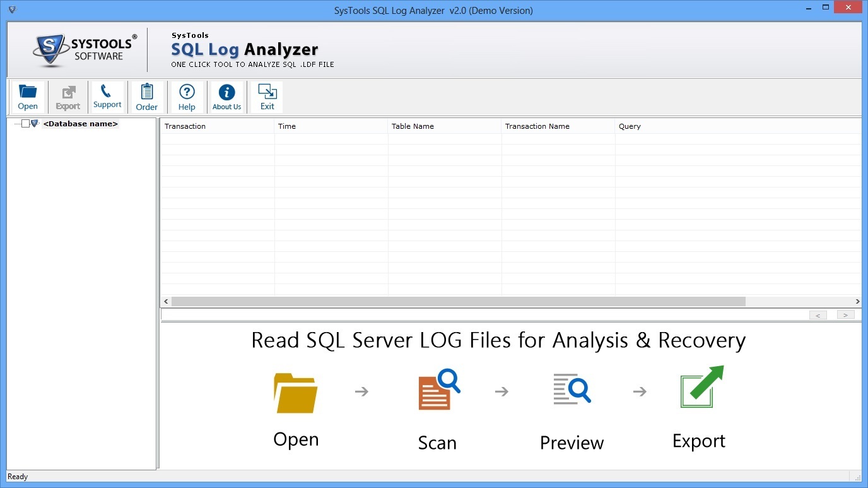Click the grid's right scroll arrow
The image size is (868, 488).
tap(857, 302)
